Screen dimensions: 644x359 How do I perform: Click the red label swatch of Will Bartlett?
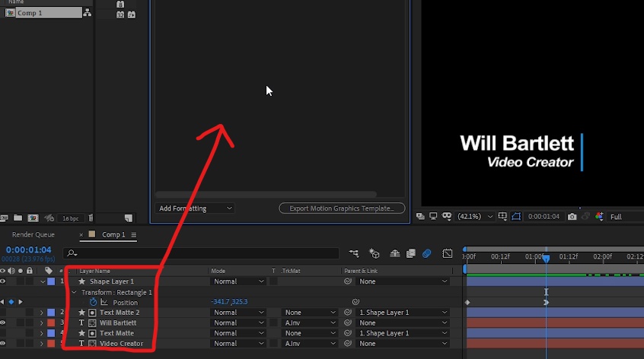point(51,322)
